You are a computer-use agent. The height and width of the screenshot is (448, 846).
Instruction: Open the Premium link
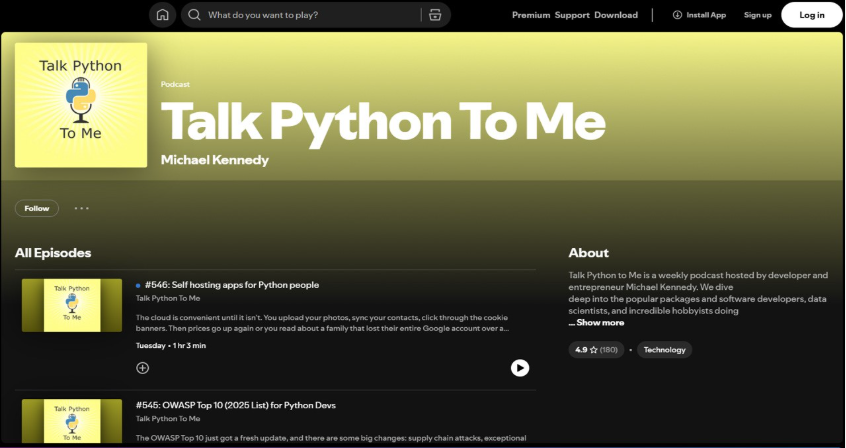(531, 15)
